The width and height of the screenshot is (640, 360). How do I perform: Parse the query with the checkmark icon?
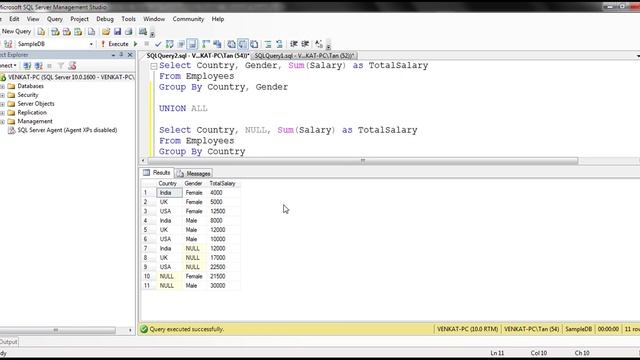point(158,44)
